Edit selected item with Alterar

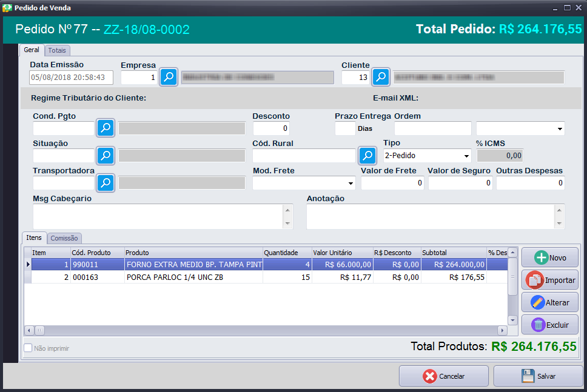(x=550, y=302)
